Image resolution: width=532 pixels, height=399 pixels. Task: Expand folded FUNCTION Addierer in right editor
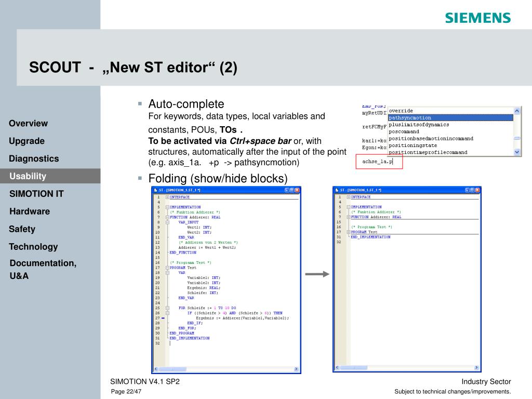point(349,217)
